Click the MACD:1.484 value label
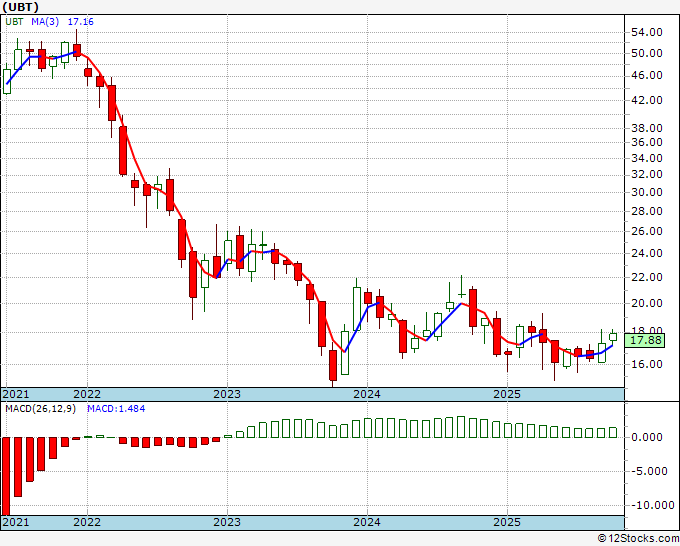680x546 pixels. pos(116,409)
